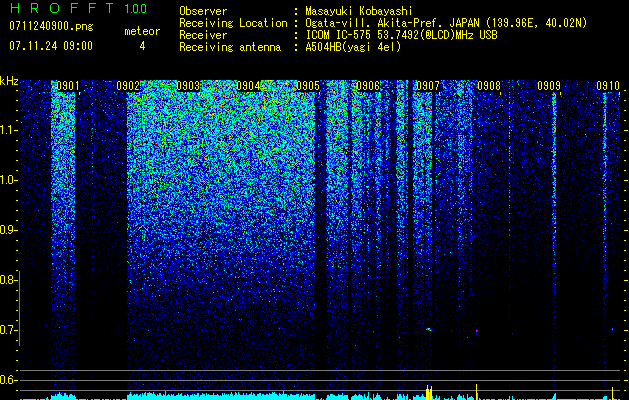
Task: Click the 0905 time marker
Action: (x=308, y=86)
